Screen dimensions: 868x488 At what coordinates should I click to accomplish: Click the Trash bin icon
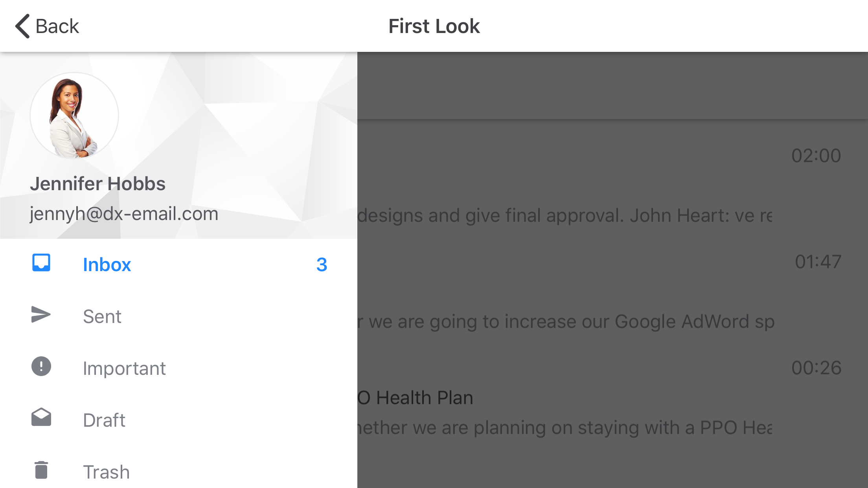point(41,470)
